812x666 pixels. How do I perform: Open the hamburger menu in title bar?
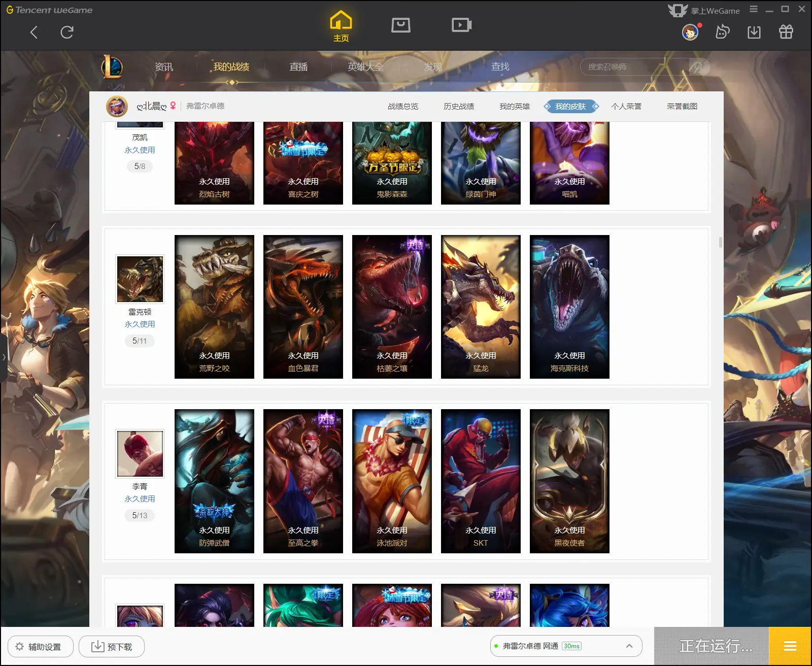754,9
